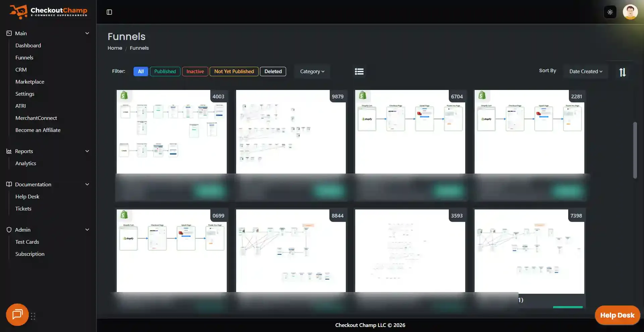The width and height of the screenshot is (644, 332).
Task: Click Shopify icon on funnel 0699
Action: 124,215
